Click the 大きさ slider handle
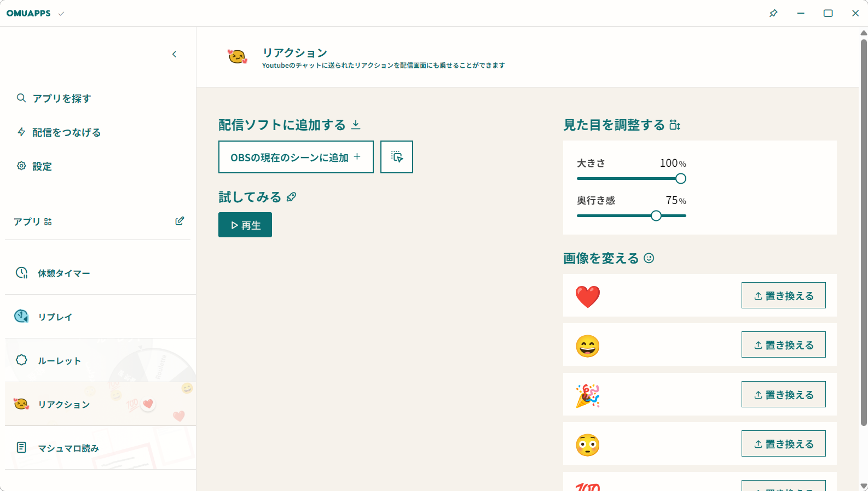 pos(681,178)
